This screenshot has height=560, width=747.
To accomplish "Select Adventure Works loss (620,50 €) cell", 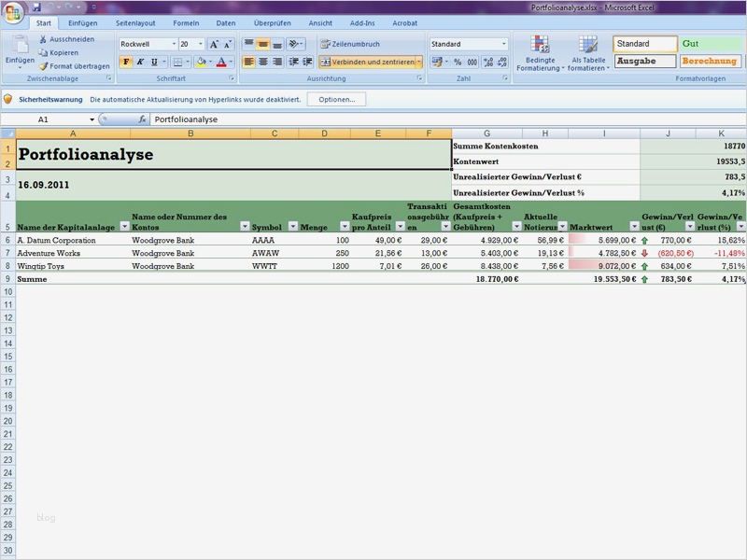I will click(668, 253).
